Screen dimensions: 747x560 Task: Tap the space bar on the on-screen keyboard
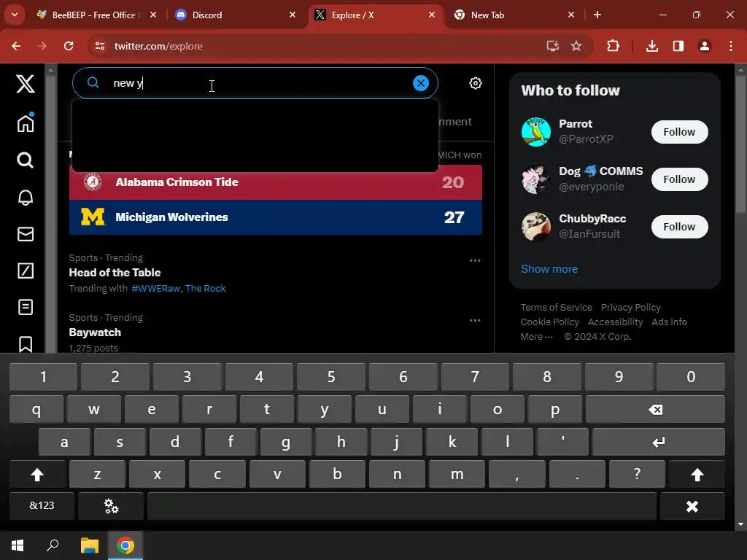(x=402, y=506)
